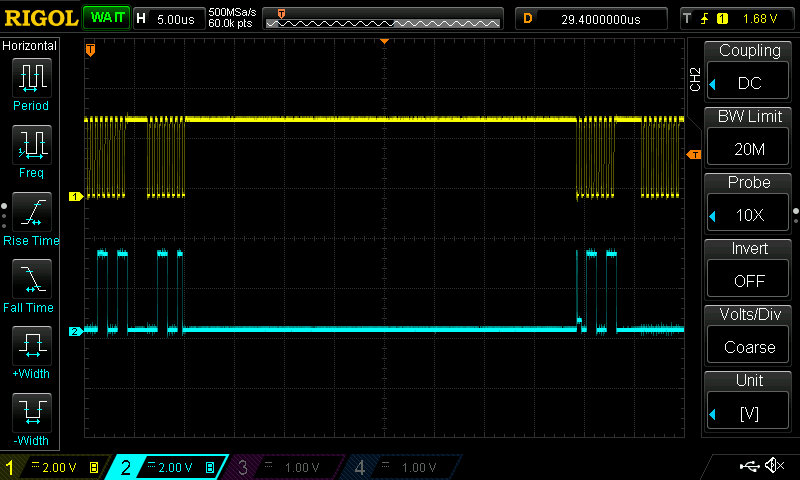Click the Horizontal menu title
This screenshot has height=480, width=800.
30,45
